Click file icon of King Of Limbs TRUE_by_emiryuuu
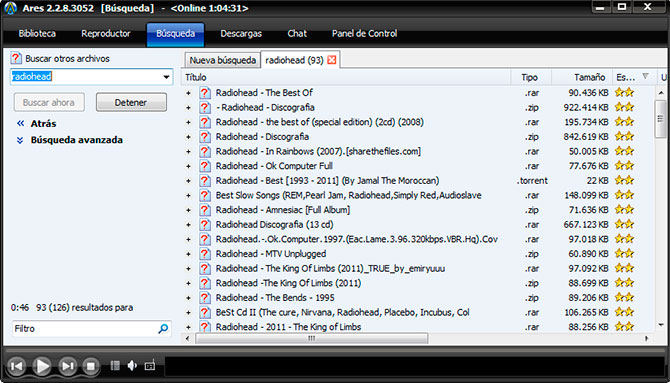 pyautogui.click(x=205, y=268)
